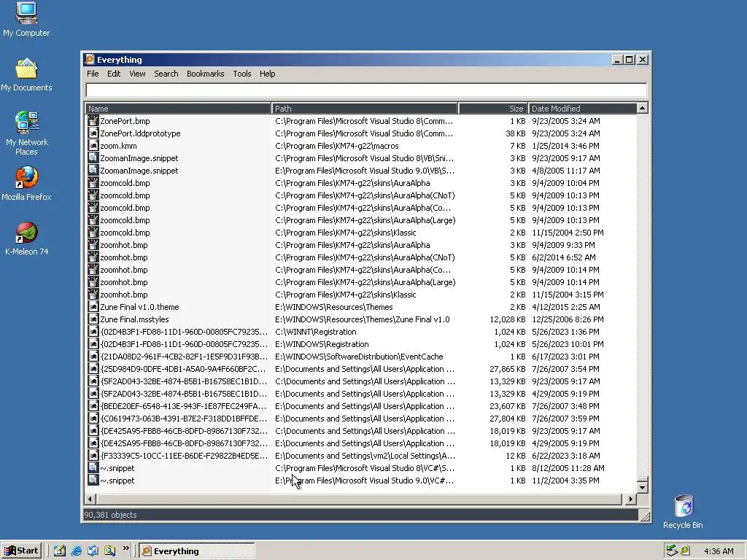This screenshot has width=747, height=560.
Task: Click icon of {21DA08D2-961F... file
Action: [x=93, y=356]
